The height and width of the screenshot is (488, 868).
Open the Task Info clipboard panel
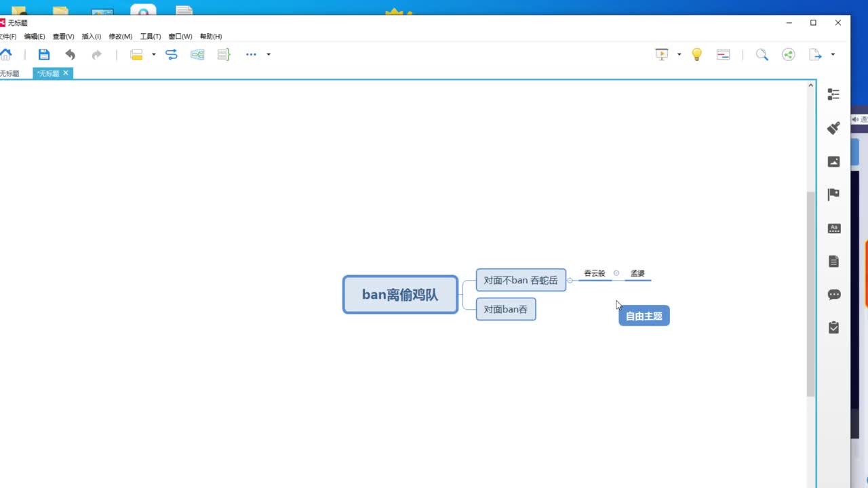point(833,327)
